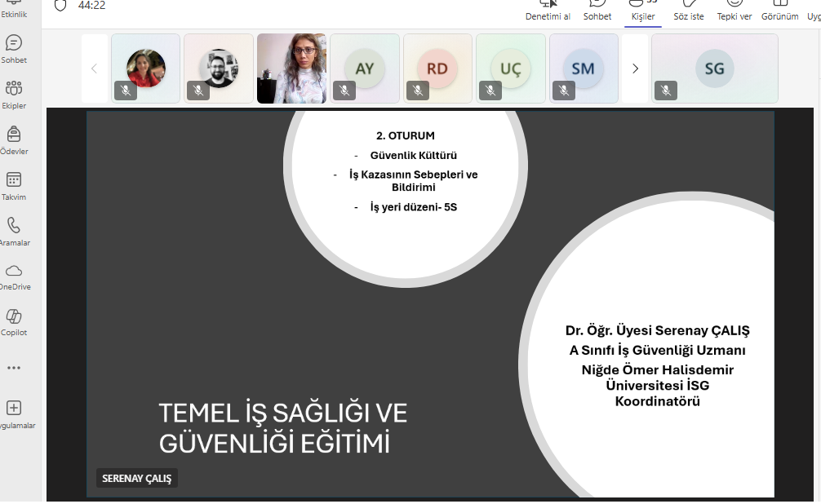
Task: Show next participants with right chevron
Action: click(x=635, y=69)
